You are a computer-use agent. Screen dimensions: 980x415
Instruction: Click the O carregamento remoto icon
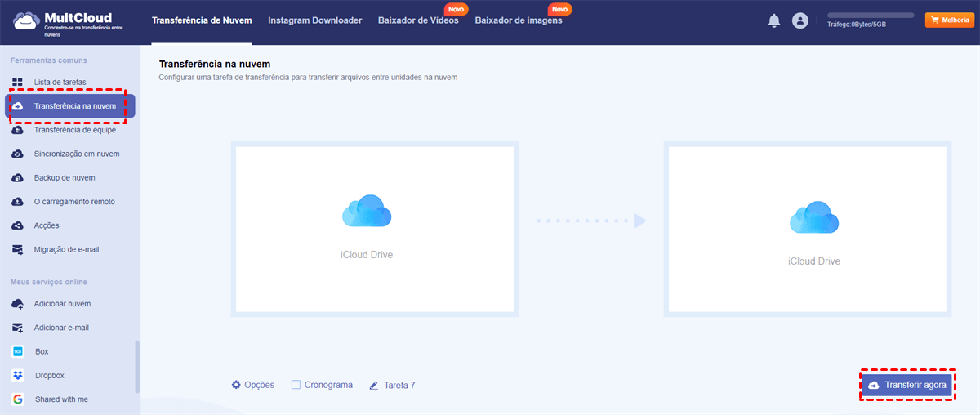tap(17, 202)
